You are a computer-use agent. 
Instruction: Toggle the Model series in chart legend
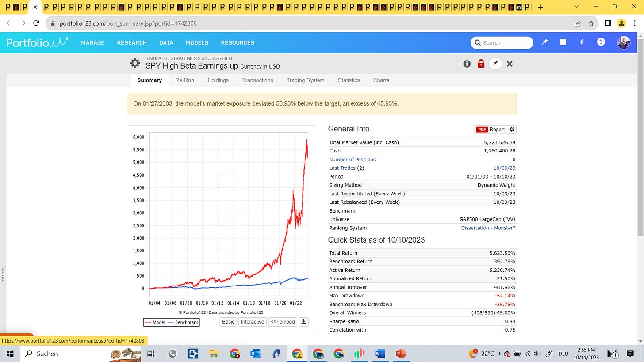click(155, 322)
